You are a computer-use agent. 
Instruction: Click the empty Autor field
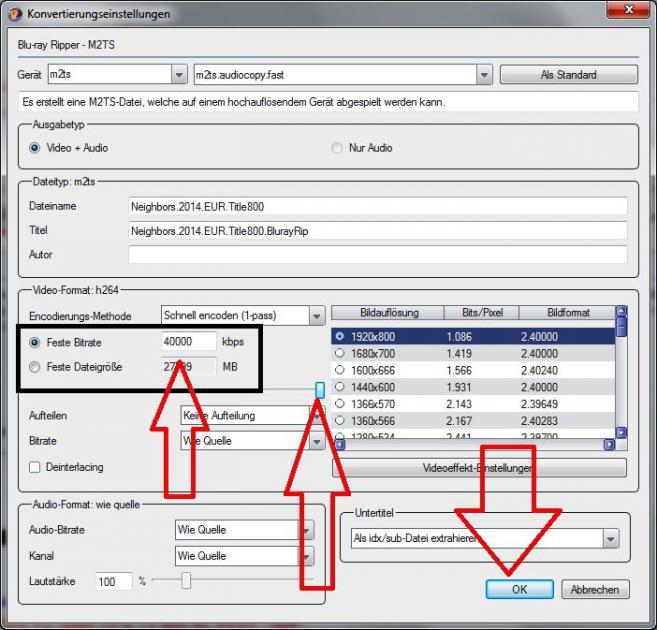coord(378,255)
